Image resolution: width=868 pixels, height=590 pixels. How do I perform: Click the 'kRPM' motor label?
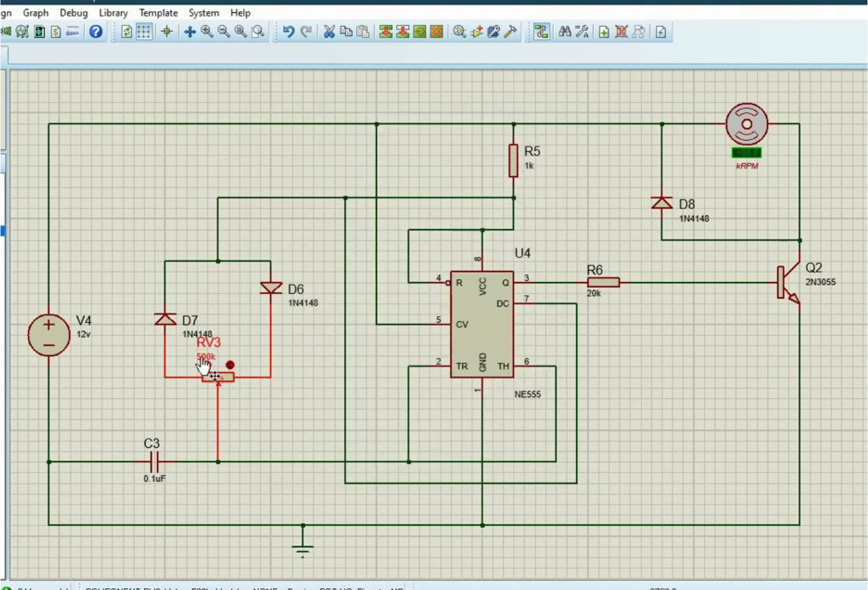747,166
